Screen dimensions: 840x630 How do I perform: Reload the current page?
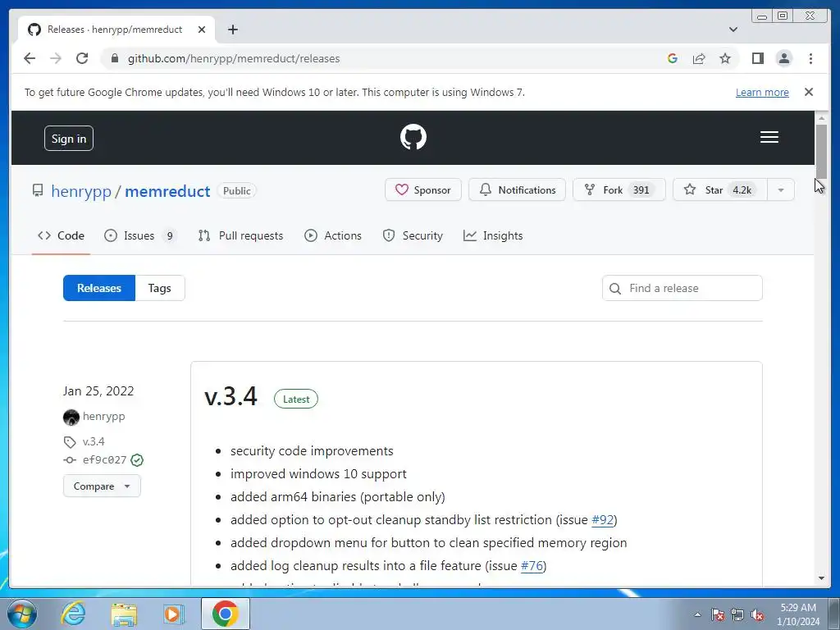(x=82, y=58)
